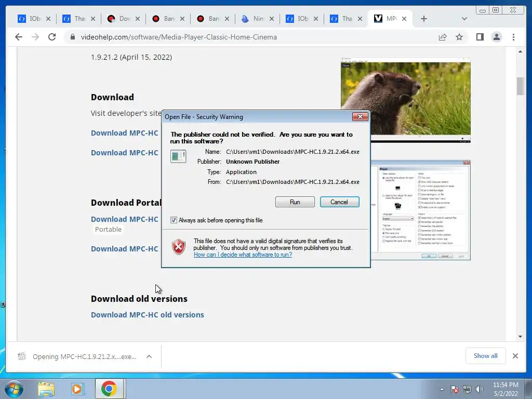Close the downloads bar
The width and height of the screenshot is (532, 399).
(x=515, y=356)
